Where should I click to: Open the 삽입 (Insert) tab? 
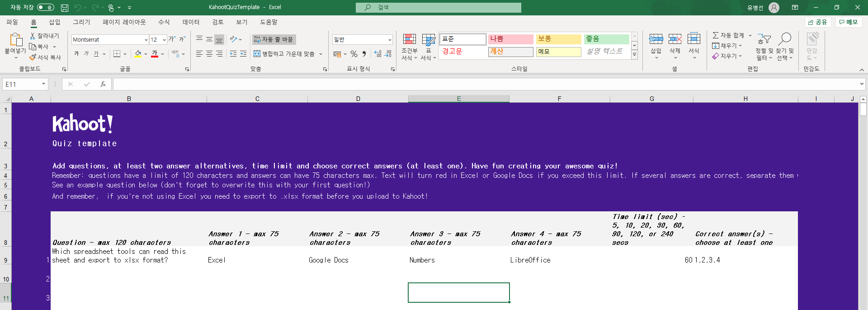(x=55, y=22)
